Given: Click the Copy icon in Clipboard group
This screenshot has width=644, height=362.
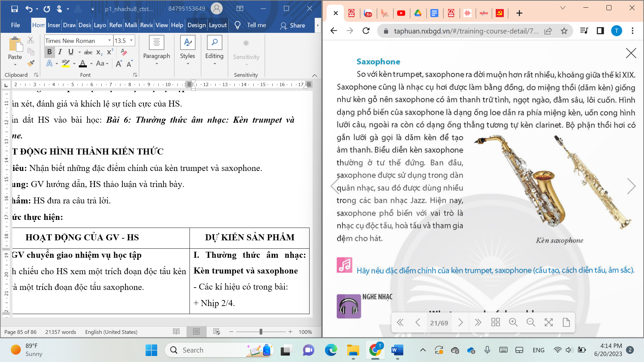Looking at the screenshot, I should pos(31,52).
